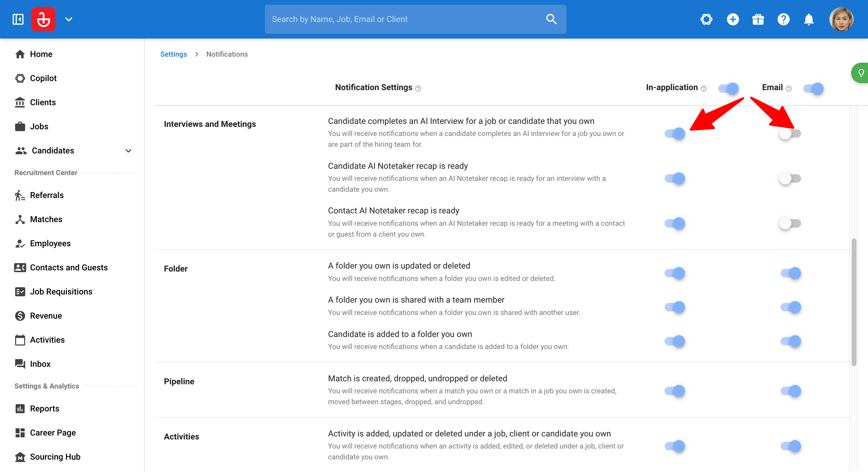
Task: Toggle the master Email switch
Action: [x=813, y=89]
